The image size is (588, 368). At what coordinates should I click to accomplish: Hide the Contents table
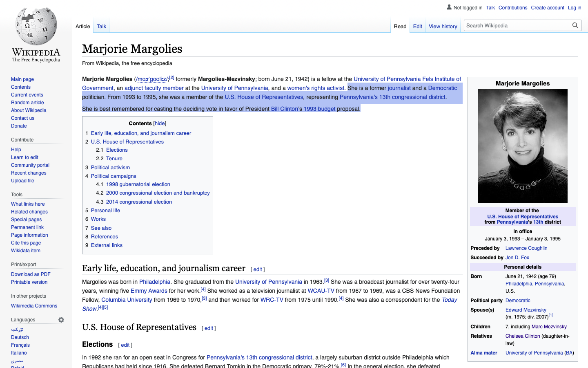[x=160, y=123]
